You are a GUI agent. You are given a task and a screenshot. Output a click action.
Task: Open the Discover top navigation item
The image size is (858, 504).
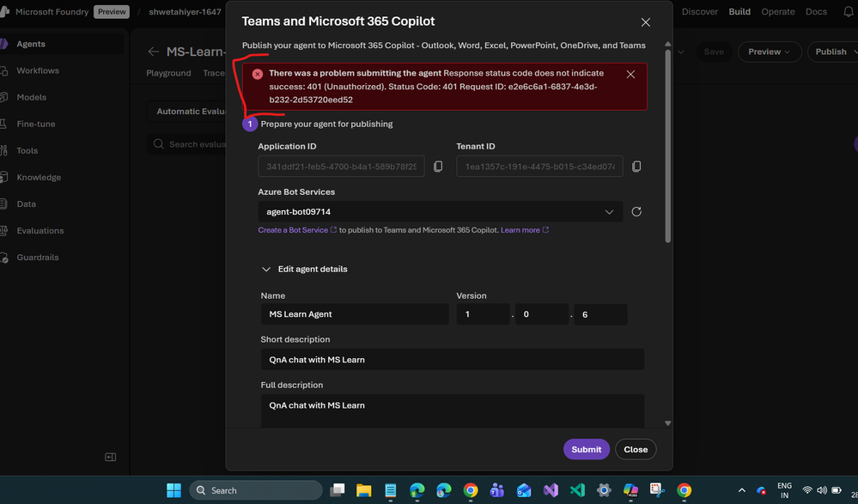coord(699,11)
